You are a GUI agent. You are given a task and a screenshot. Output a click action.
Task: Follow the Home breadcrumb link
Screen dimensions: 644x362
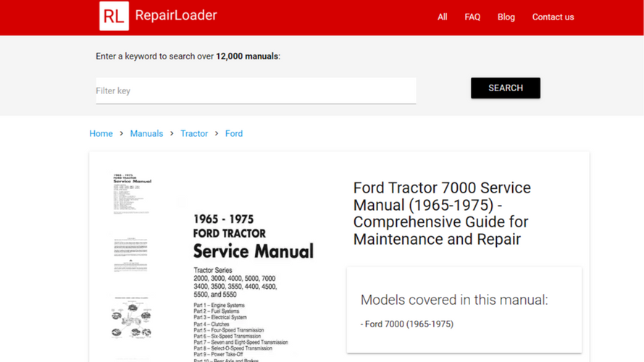101,133
